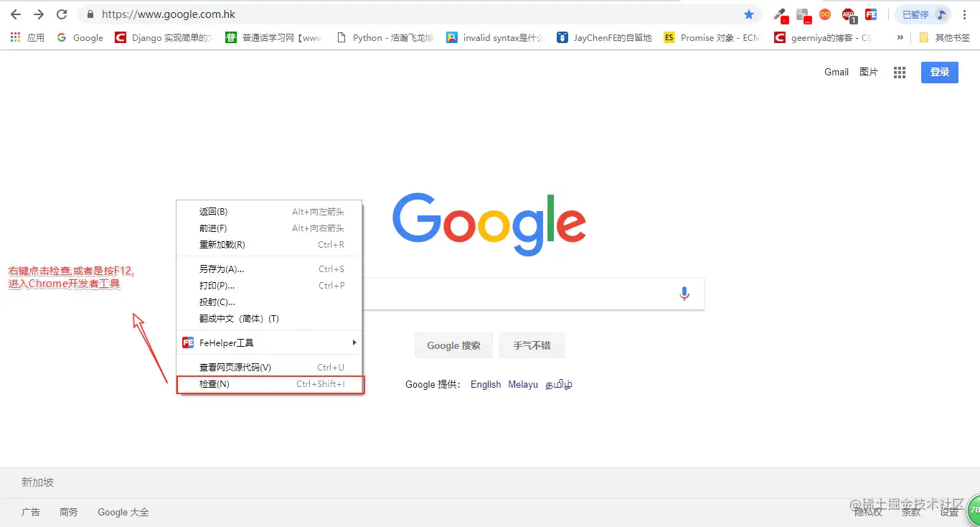Click the Google 搜索 button
This screenshot has width=980, height=527.
[453, 345]
